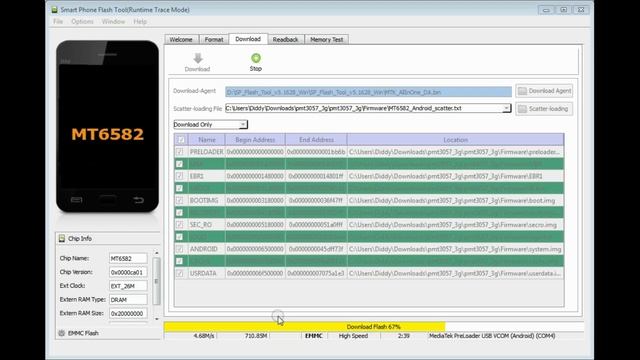This screenshot has height=360, width=640.
Task: Click the back key on the phone image
Action: (138, 200)
